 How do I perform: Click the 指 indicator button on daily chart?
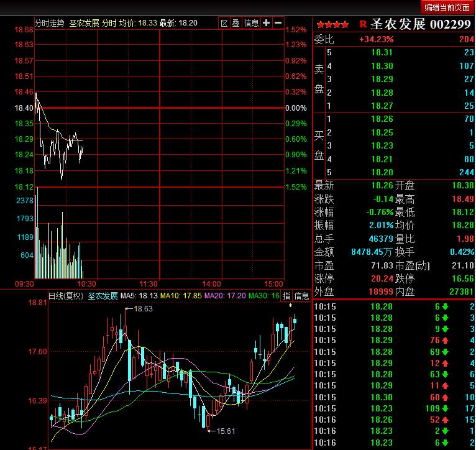[286, 296]
